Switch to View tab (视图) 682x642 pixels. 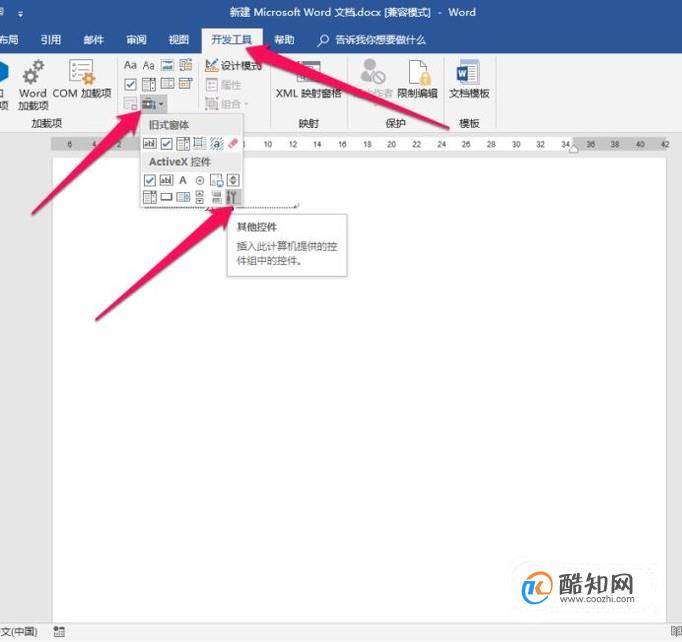click(179, 40)
